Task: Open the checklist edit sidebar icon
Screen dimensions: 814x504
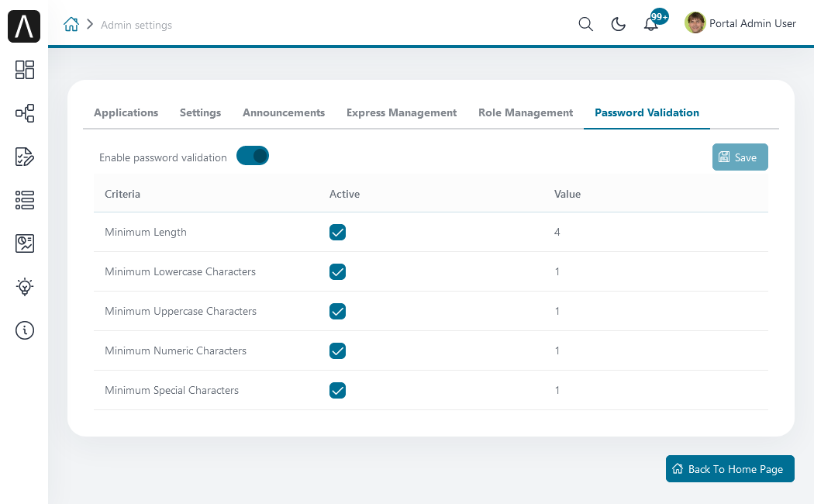Action: 24,156
